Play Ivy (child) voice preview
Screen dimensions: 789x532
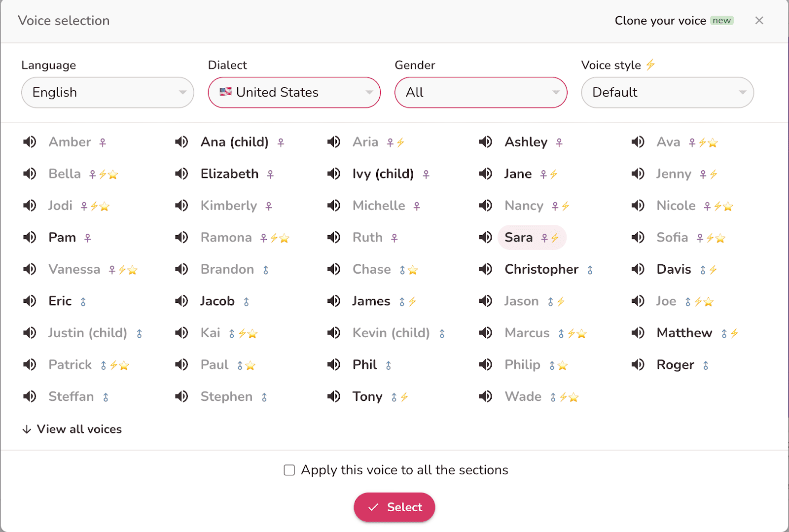(x=334, y=174)
